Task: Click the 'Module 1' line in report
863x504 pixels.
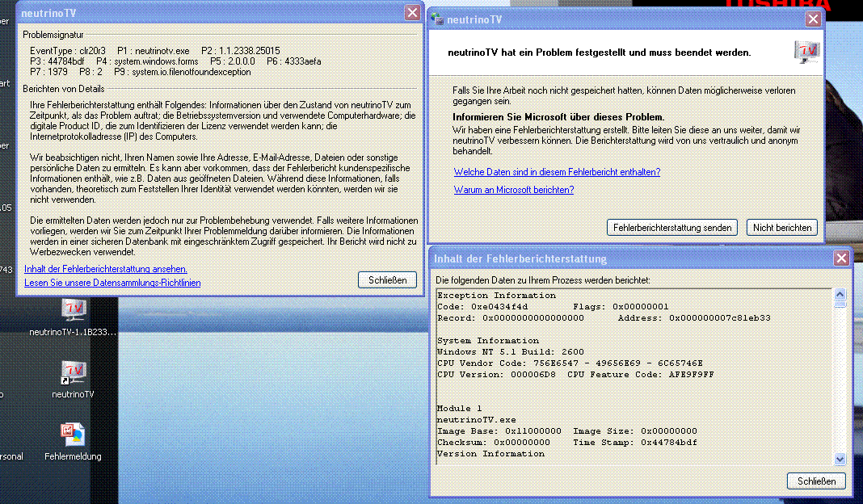Action: point(459,408)
